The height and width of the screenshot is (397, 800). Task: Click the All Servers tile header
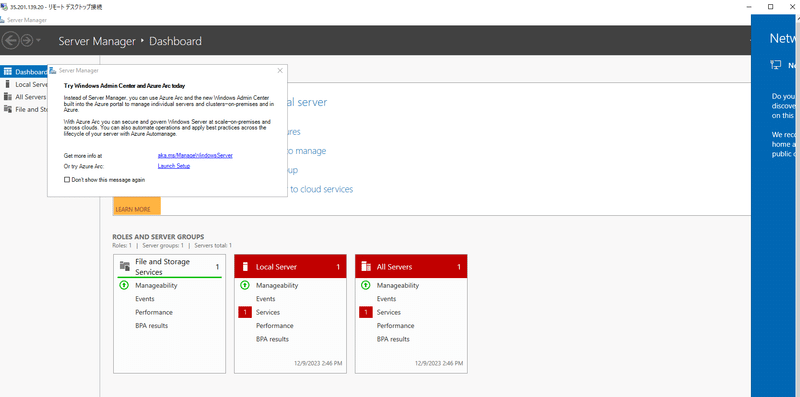pyautogui.click(x=411, y=266)
